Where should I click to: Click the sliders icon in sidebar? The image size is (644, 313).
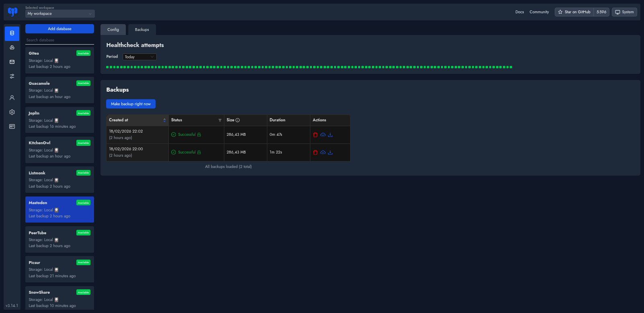point(12,76)
